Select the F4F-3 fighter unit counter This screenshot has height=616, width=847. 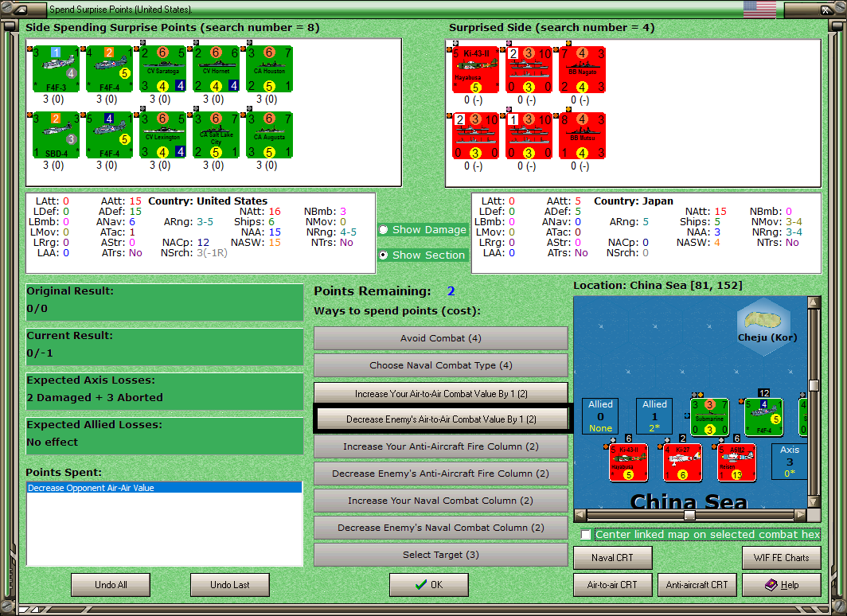(x=56, y=69)
